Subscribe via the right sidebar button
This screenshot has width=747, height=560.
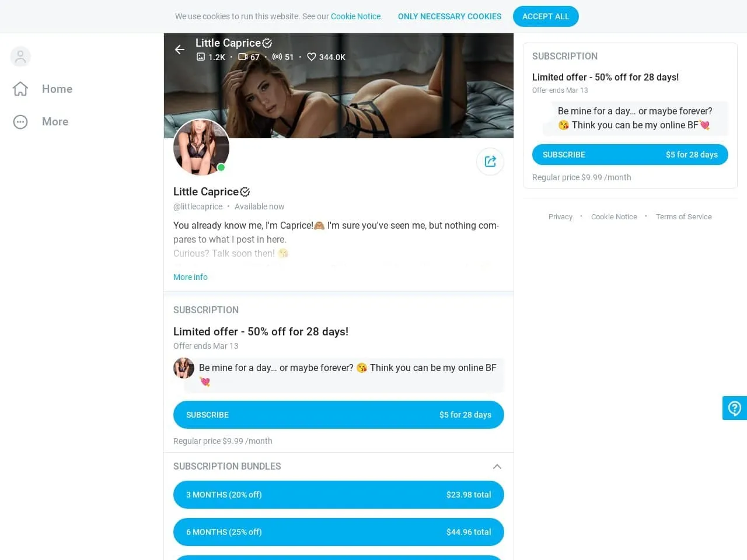click(630, 155)
